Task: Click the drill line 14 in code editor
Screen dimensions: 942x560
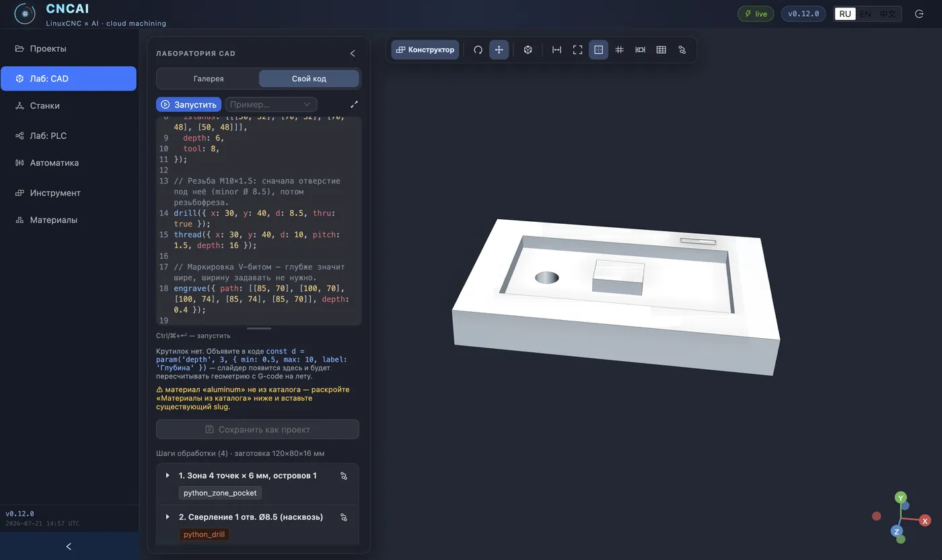Action: tap(259, 218)
